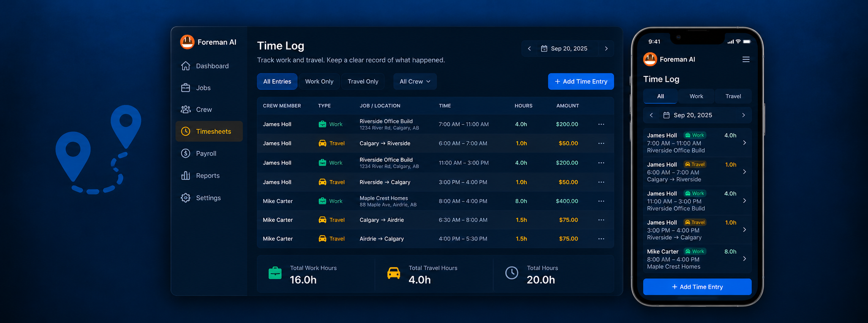Open phone entry Calgary → Riverside
The width and height of the screenshot is (868, 323).
(697, 172)
